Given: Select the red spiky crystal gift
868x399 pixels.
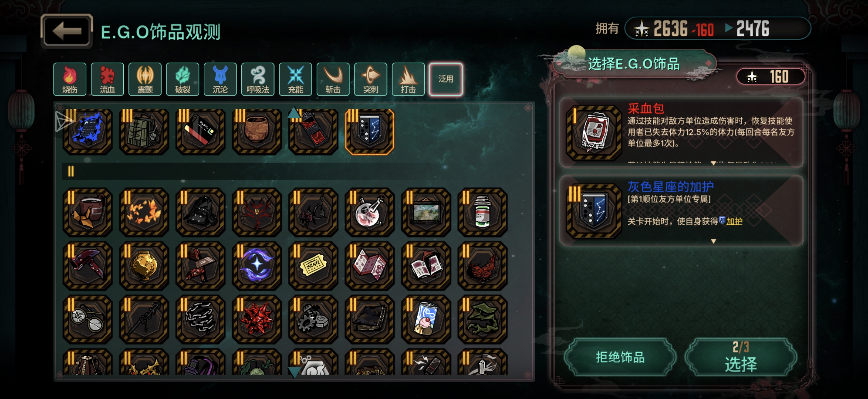Looking at the screenshot, I should pyautogui.click(x=257, y=319).
